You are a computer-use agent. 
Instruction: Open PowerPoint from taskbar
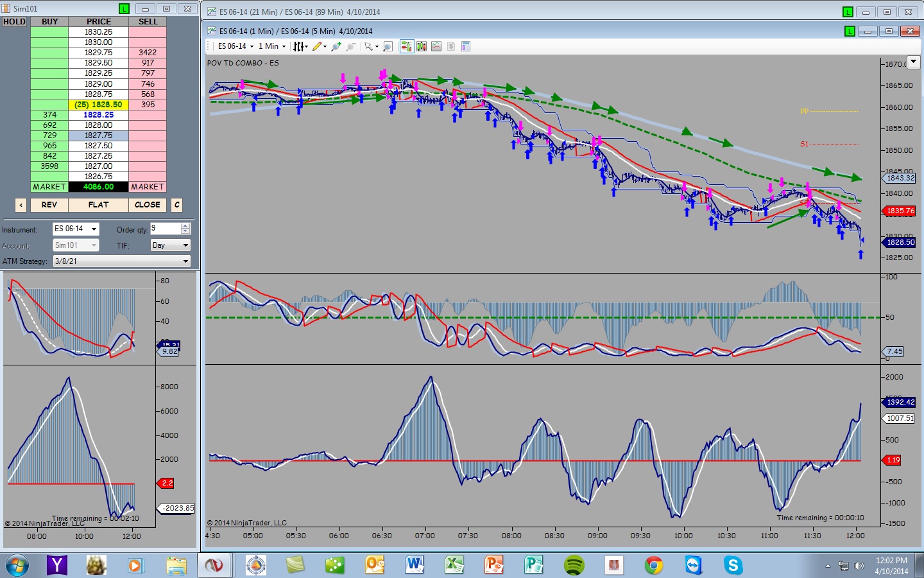coord(494,565)
